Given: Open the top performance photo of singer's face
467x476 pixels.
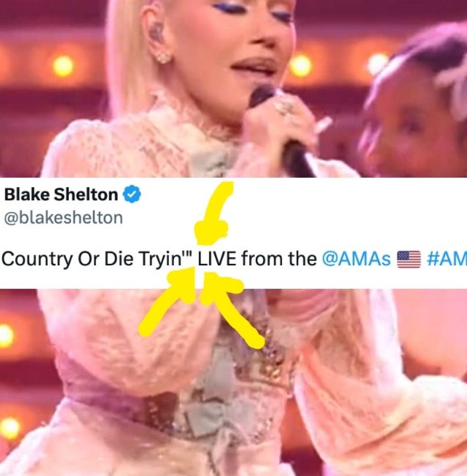Looking at the screenshot, I should [233, 89].
